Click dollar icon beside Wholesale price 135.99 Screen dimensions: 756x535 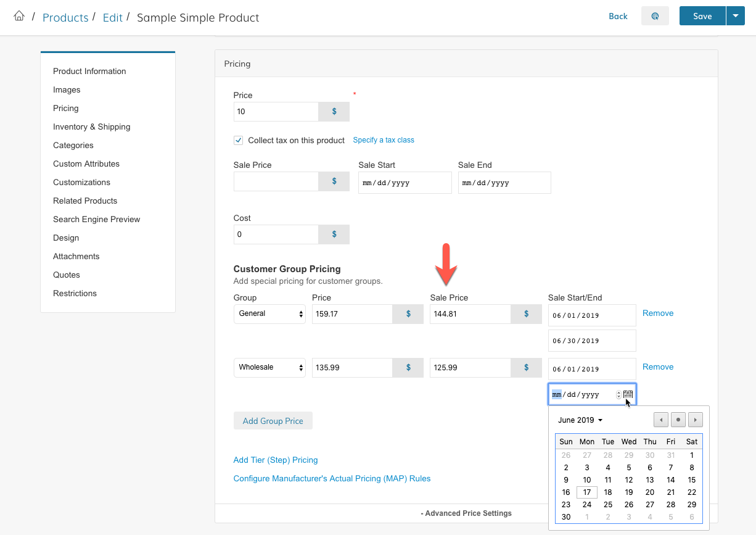408,368
